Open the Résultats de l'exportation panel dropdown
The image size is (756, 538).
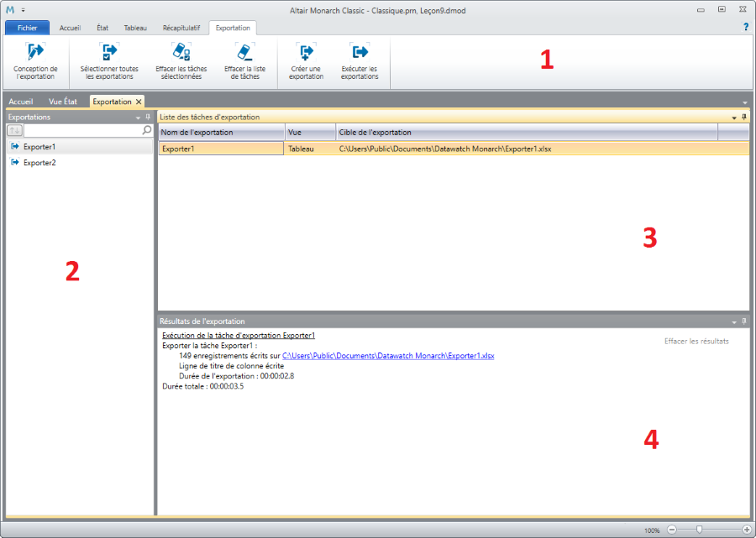tap(733, 321)
